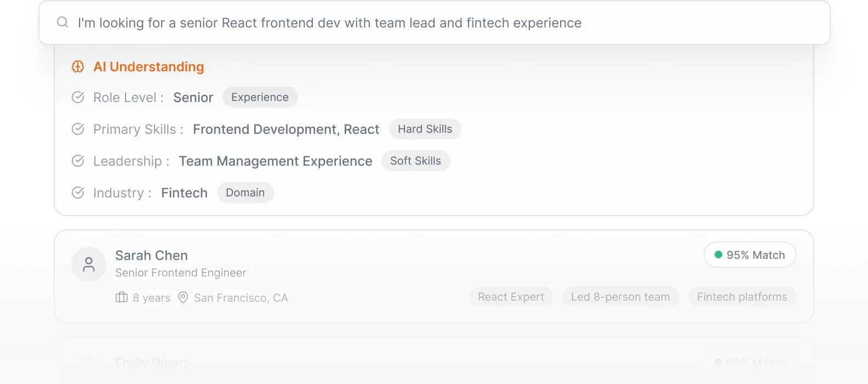Click the Fintech platforms tag
Screen dimensions: 868x384
742,297
